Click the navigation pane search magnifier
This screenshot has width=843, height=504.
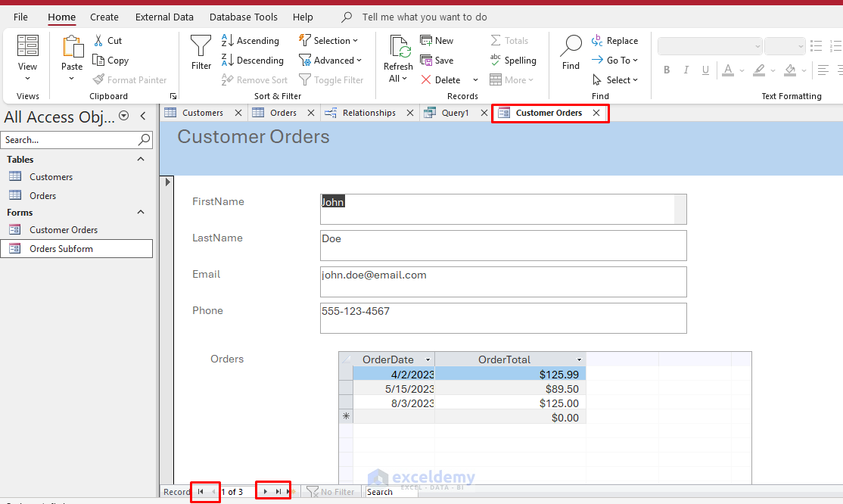(144, 140)
